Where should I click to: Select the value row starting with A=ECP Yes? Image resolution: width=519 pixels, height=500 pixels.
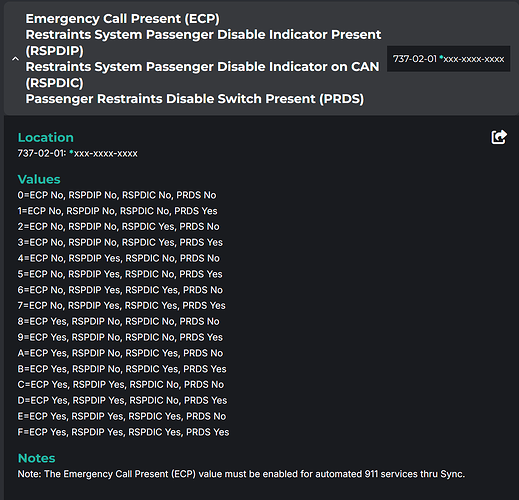coord(120,353)
